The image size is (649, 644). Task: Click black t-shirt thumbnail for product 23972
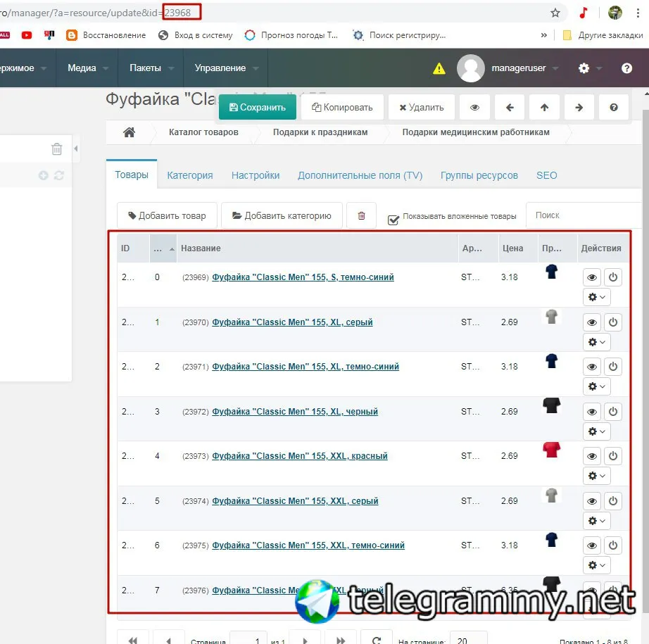(551, 405)
